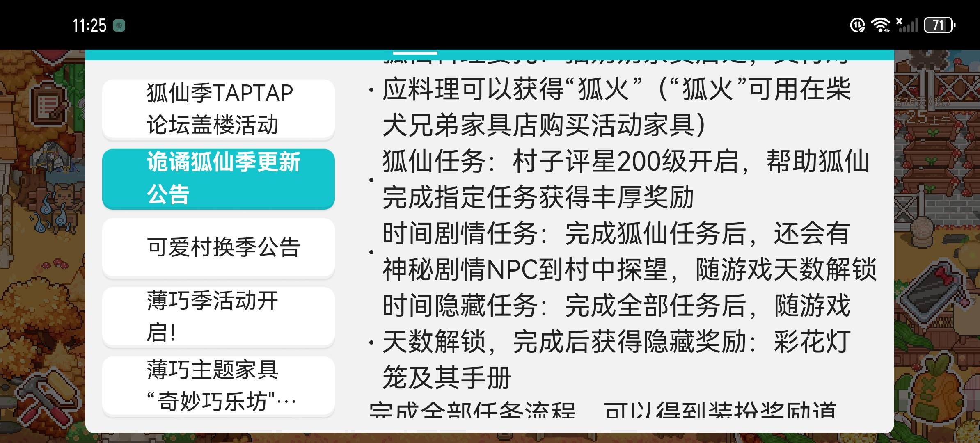The height and width of the screenshot is (443, 980).
Task: Tap the white tab indicator on teal header
Action: coord(415,53)
